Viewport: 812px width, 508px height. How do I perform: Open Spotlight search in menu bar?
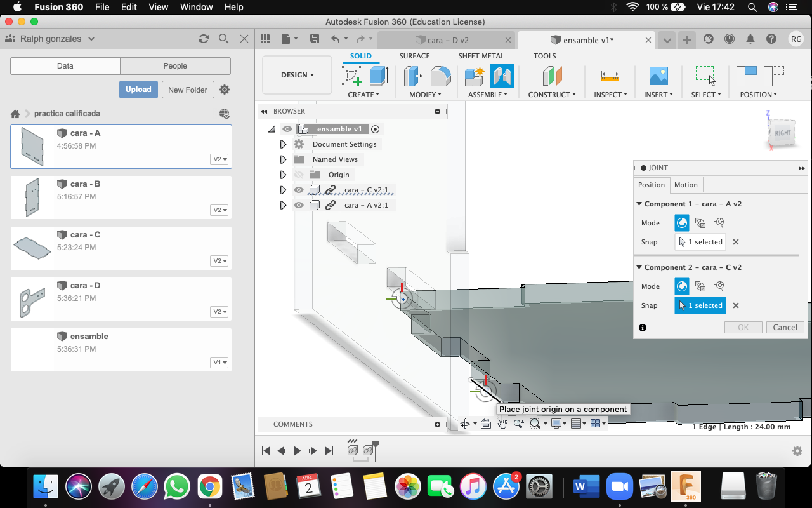pyautogui.click(x=752, y=7)
